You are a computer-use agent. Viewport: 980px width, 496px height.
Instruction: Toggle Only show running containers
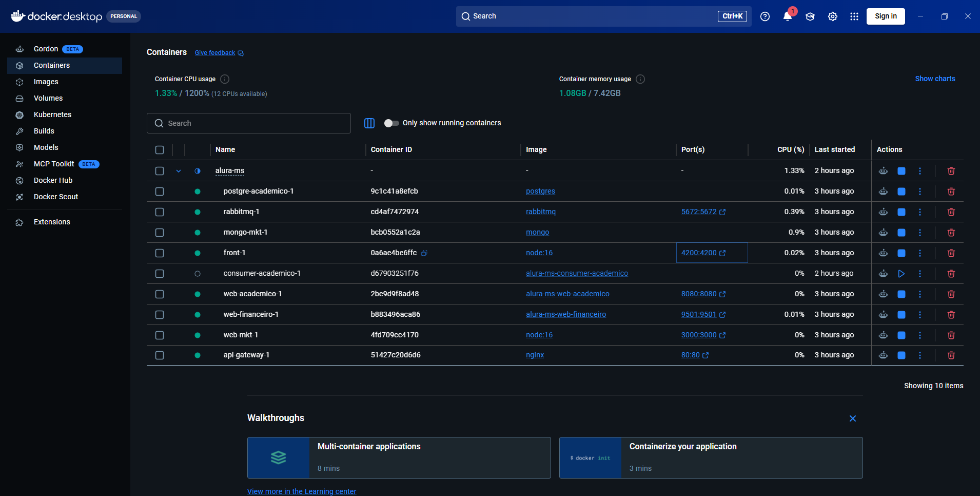pyautogui.click(x=391, y=123)
